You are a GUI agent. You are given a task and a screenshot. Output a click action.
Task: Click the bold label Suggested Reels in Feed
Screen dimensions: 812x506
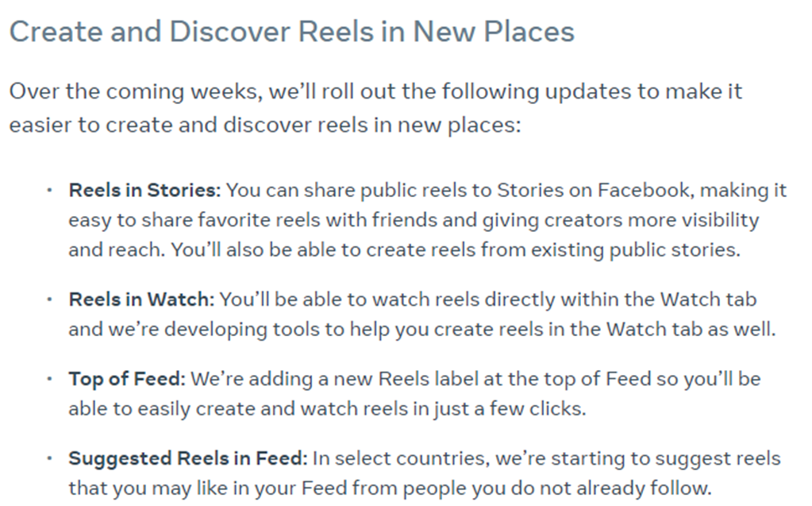coord(188,459)
